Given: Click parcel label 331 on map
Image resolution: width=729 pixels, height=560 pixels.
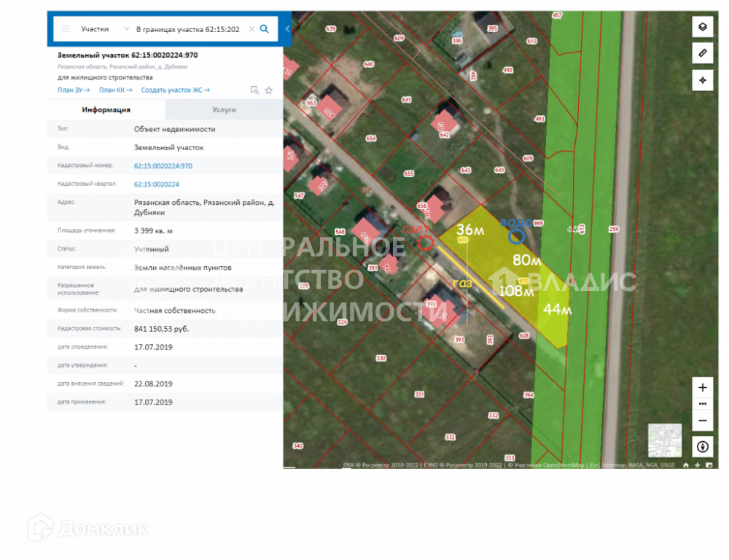Looking at the screenshot, I should click(x=419, y=394).
